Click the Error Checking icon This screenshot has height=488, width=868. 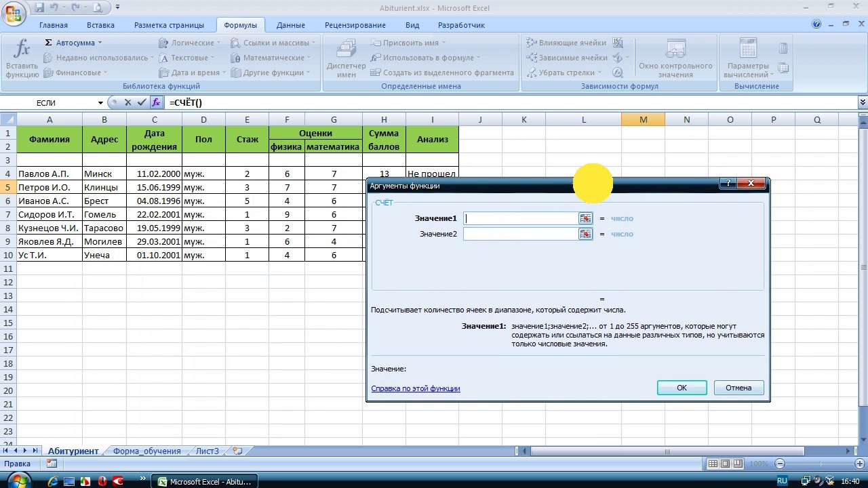[618, 58]
